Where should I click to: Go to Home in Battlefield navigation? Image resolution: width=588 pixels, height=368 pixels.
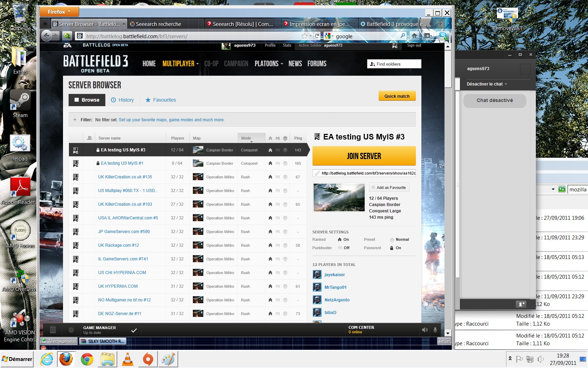point(149,63)
